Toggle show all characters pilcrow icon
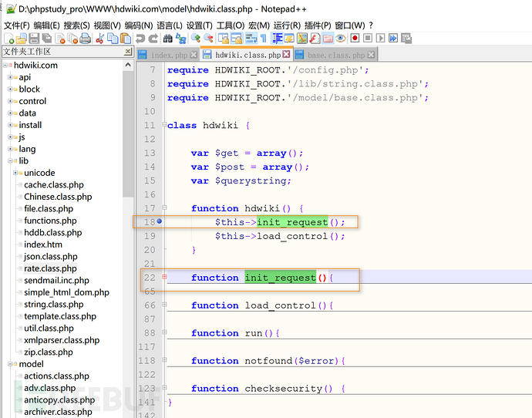532x418 pixels. (264, 39)
